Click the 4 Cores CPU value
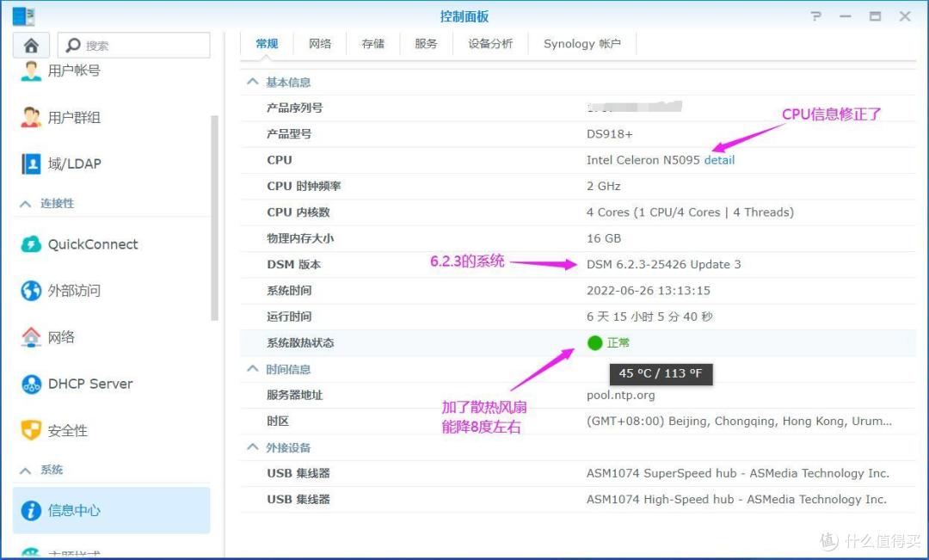 click(x=690, y=212)
